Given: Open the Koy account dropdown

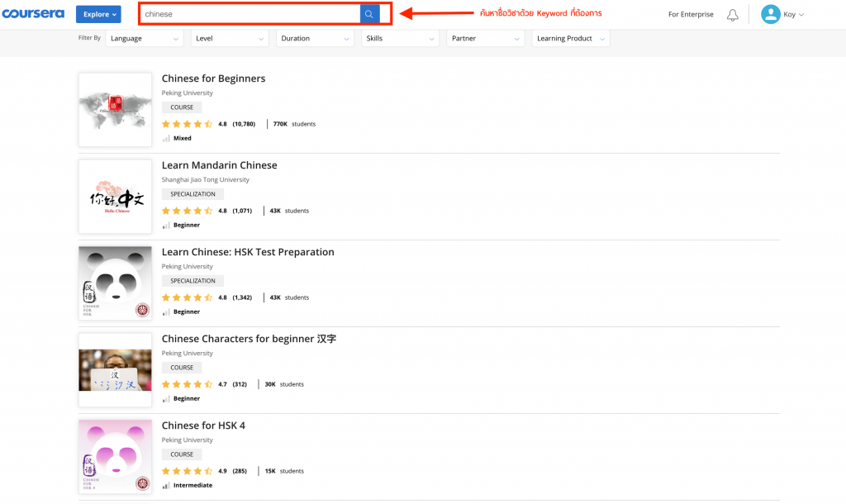Looking at the screenshot, I should click(x=794, y=15).
